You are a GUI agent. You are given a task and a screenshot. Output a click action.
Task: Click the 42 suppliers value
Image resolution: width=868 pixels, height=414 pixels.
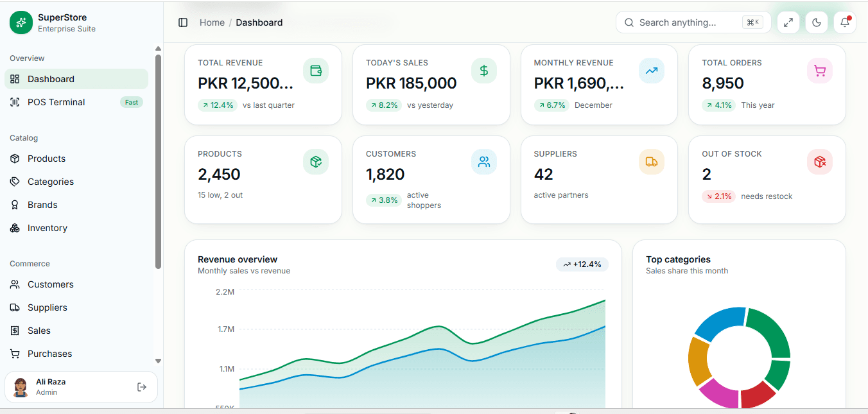pos(544,175)
